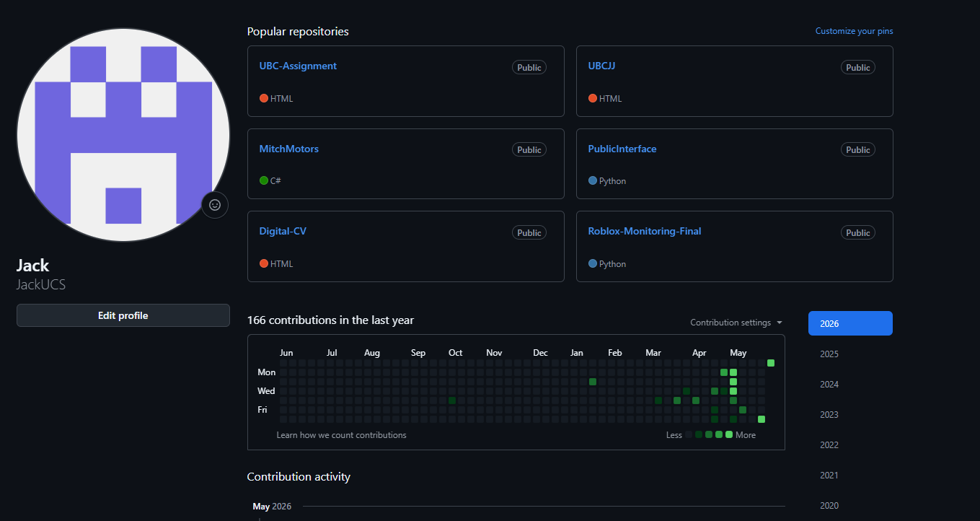Click the orange HTML dot in UBCJJ card
The height and width of the screenshot is (521, 980).
click(x=593, y=98)
